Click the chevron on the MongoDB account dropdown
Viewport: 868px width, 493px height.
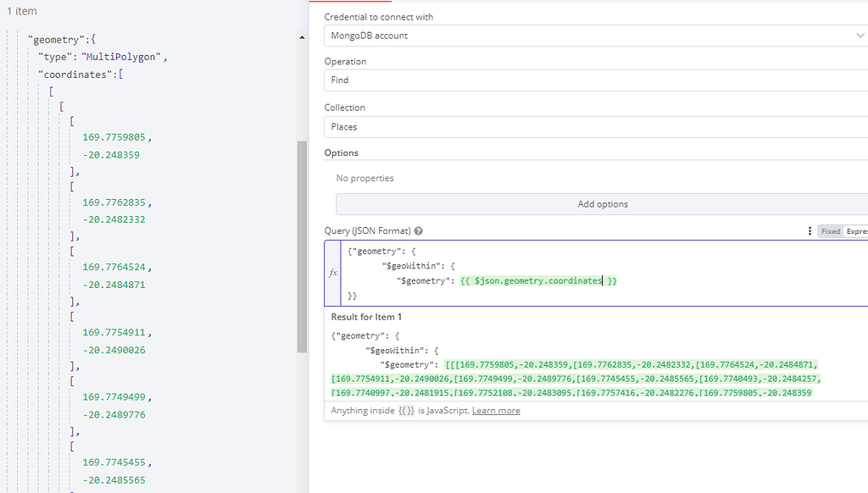tap(860, 36)
